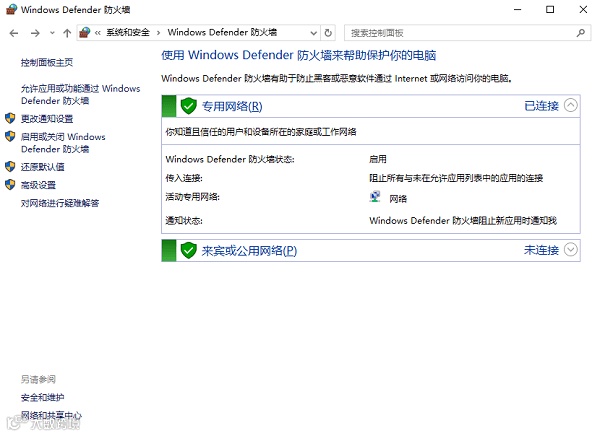
Task: Open 允许应用或功能通过 Windows Defender 防火墙
Action: [x=80, y=95]
